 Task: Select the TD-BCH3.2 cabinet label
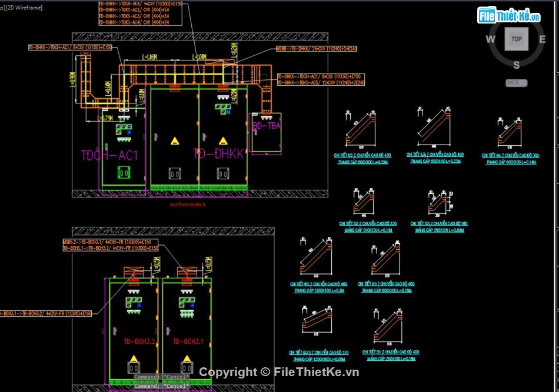[x=139, y=341]
